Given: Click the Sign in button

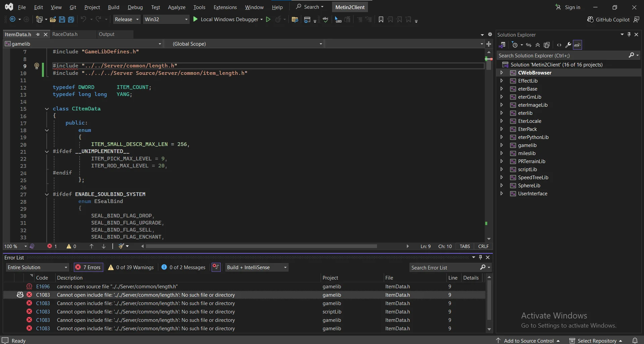Looking at the screenshot, I should (568, 7).
